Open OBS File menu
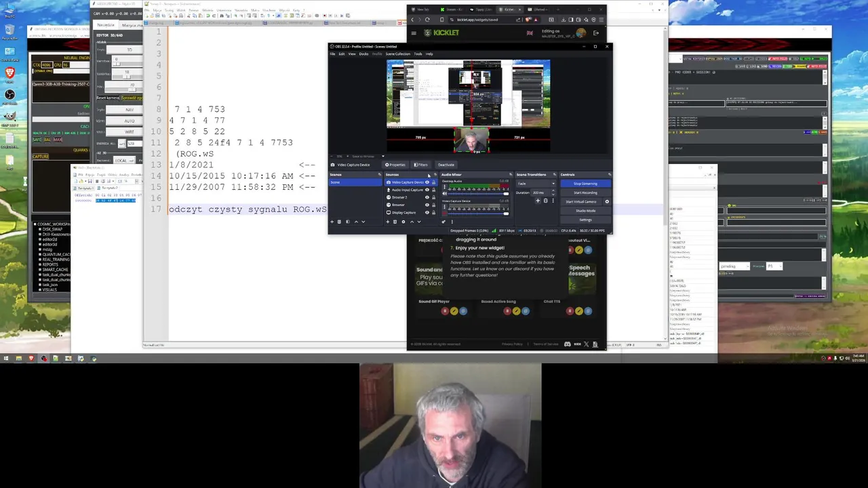 [x=332, y=54]
